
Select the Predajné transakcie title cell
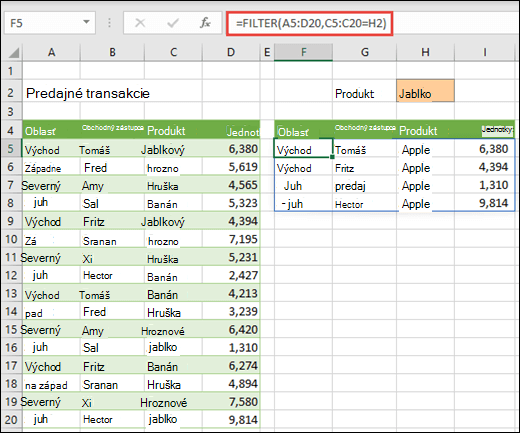coord(88,93)
